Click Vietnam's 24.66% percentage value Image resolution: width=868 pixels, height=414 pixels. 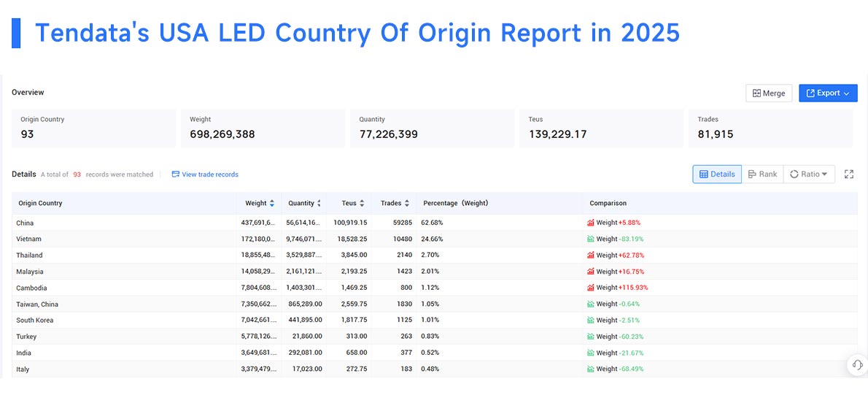pos(432,239)
